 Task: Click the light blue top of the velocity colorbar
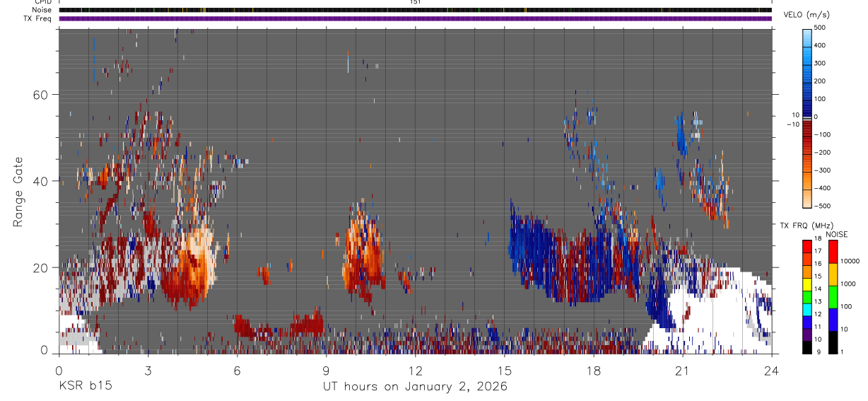(x=808, y=37)
